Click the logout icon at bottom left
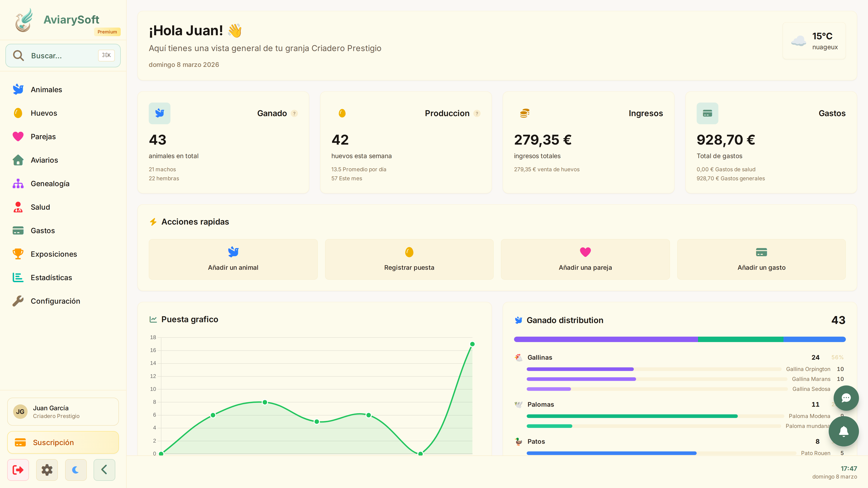The width and height of the screenshot is (868, 488). pos(18,470)
